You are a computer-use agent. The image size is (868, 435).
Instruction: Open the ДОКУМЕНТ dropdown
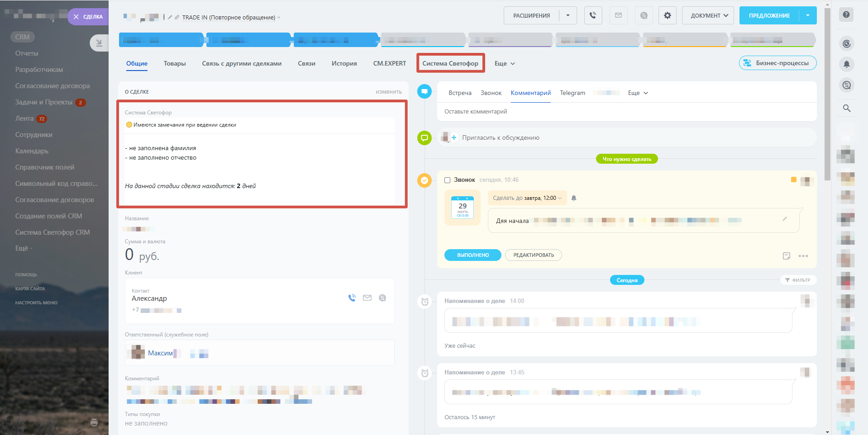[x=708, y=15]
